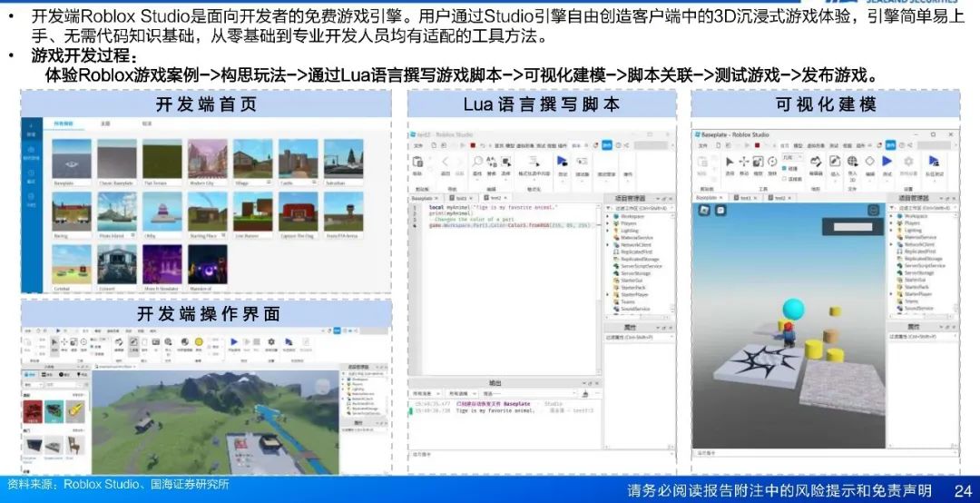
Task: Open the Capture The Flag template thumbnail
Action: point(299,212)
